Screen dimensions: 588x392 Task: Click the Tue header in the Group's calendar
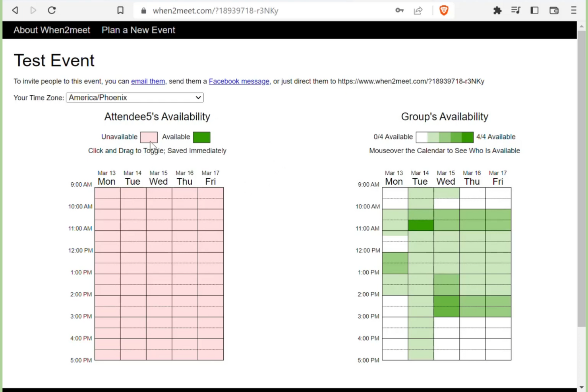point(420,182)
